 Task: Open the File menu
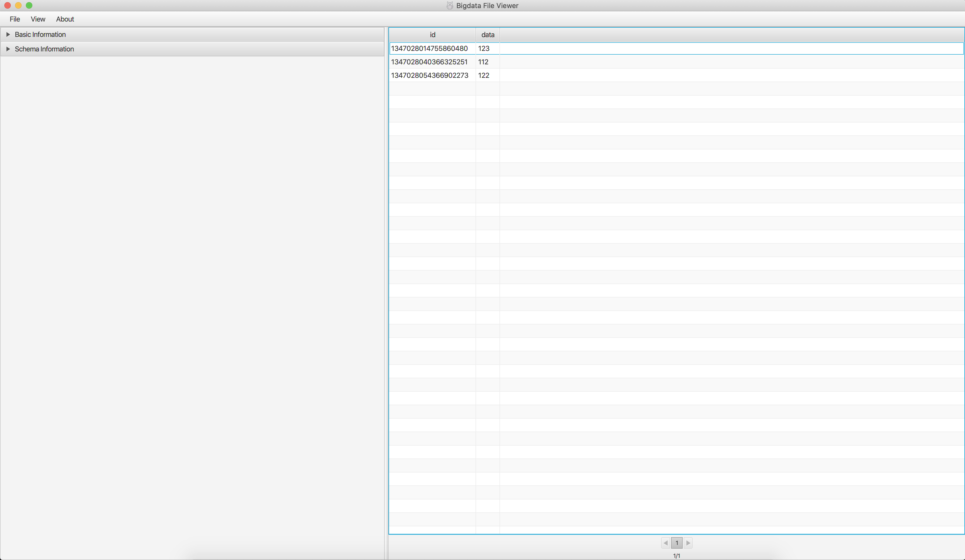15,19
